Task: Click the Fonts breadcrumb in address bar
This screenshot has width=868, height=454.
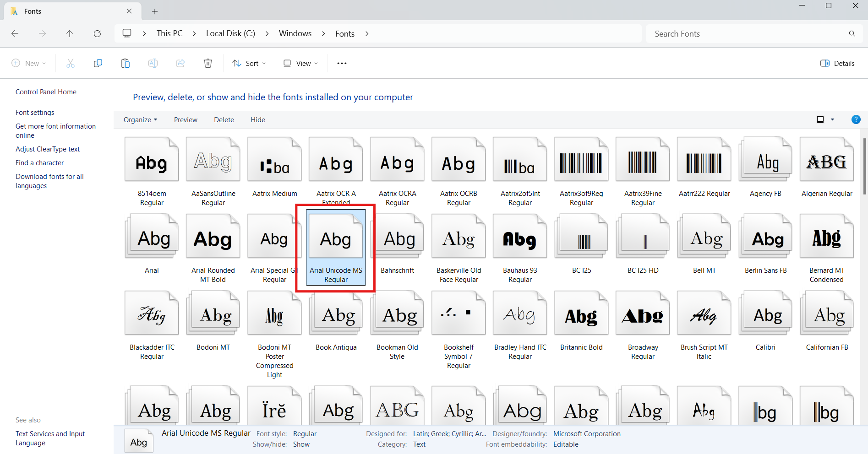Action: pyautogui.click(x=345, y=33)
